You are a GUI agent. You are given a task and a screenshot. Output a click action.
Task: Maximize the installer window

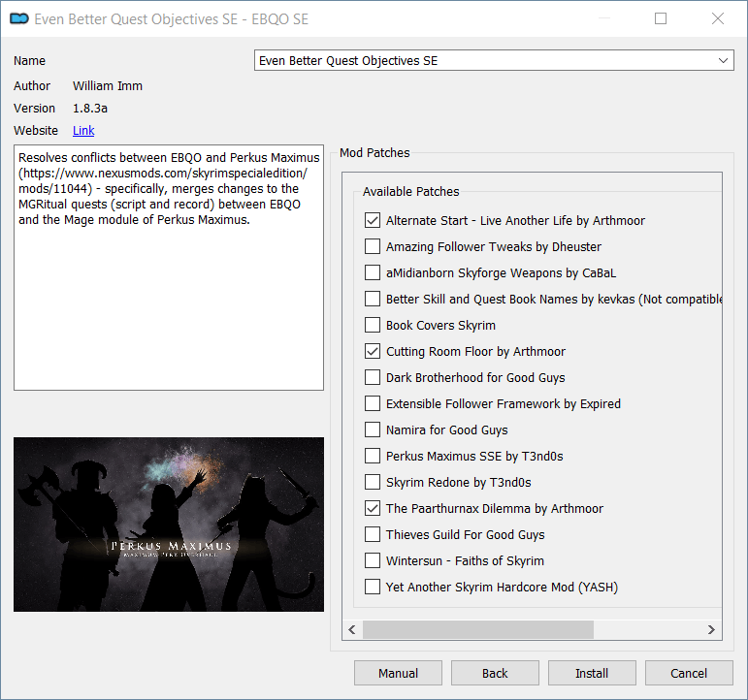661,18
